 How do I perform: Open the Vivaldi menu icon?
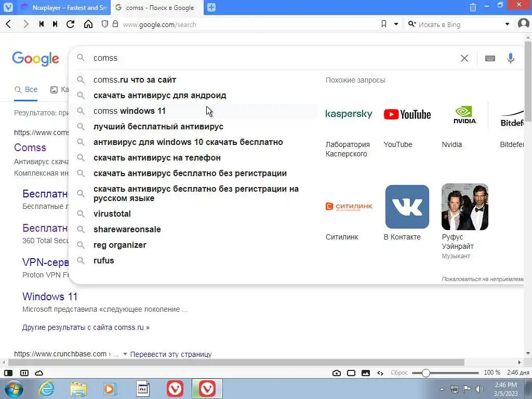8,7
